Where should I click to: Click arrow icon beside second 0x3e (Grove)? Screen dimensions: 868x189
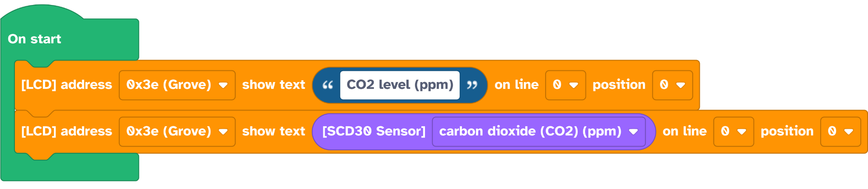(223, 132)
